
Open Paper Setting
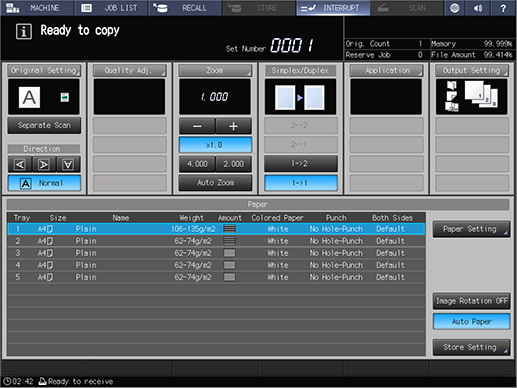point(471,229)
